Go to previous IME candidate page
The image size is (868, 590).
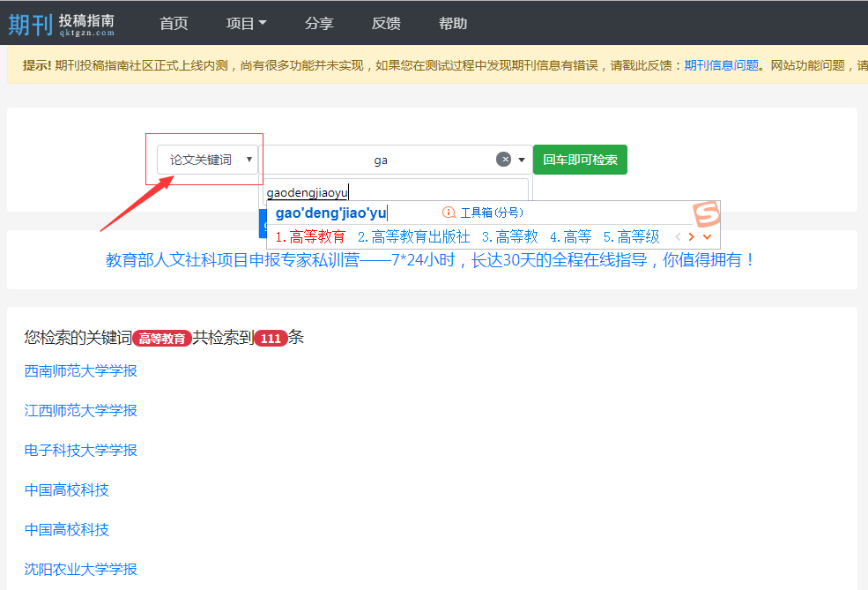click(x=679, y=236)
